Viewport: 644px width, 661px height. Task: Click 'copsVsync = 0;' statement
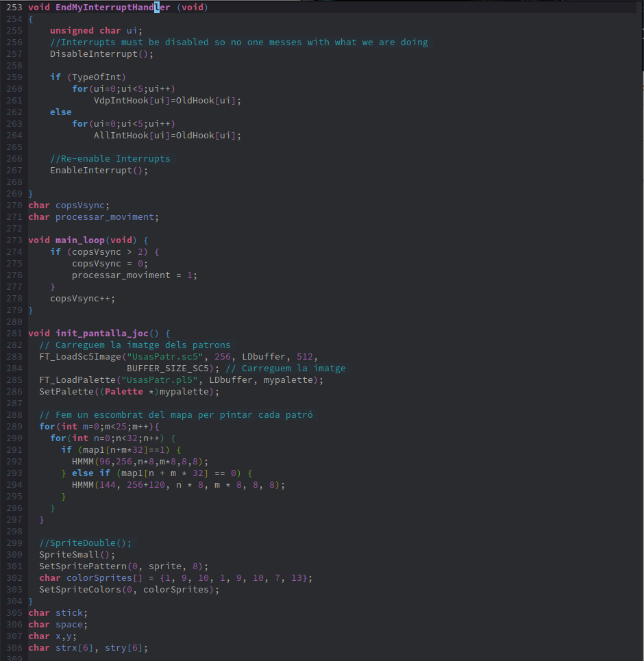[x=110, y=264]
